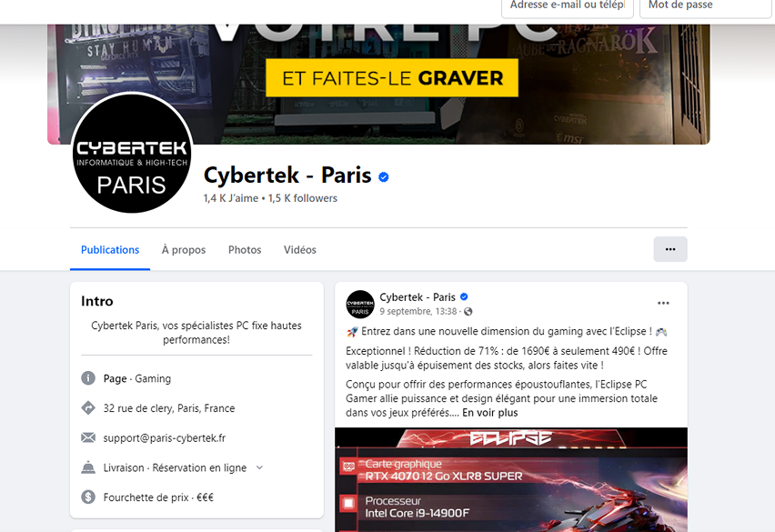This screenshot has height=532, width=775.
Task: Go to the Vidéos tab
Action: 300,250
